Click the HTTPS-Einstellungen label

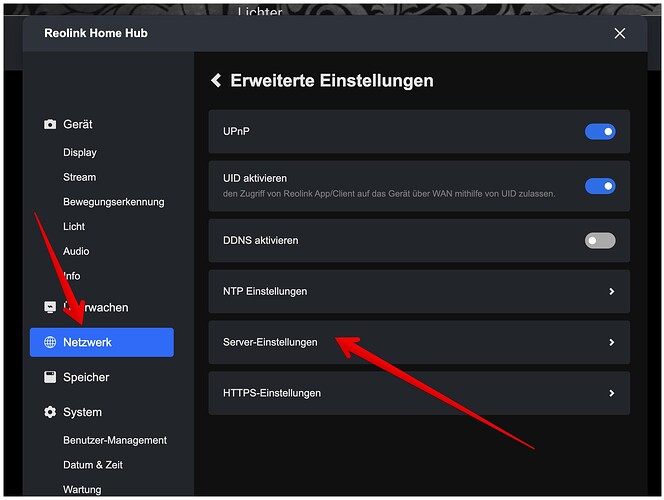(272, 393)
